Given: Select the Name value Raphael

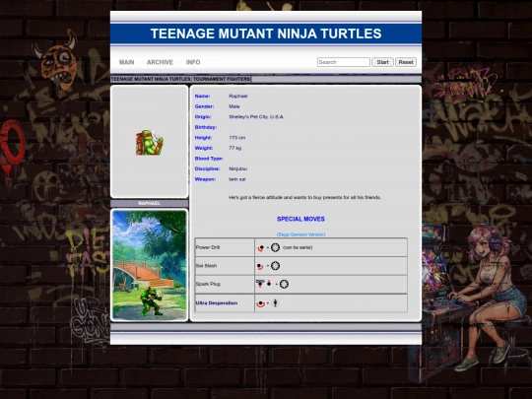Looking at the screenshot, I should [238, 96].
